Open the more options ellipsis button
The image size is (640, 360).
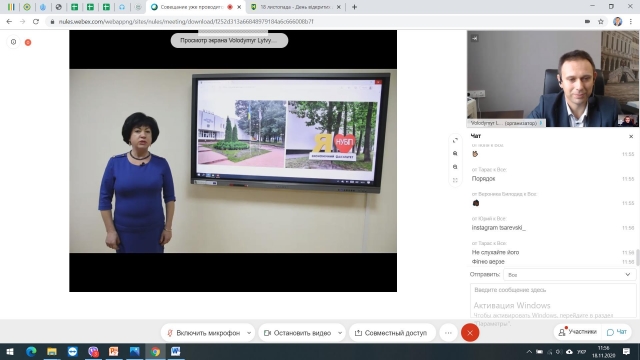click(x=448, y=333)
